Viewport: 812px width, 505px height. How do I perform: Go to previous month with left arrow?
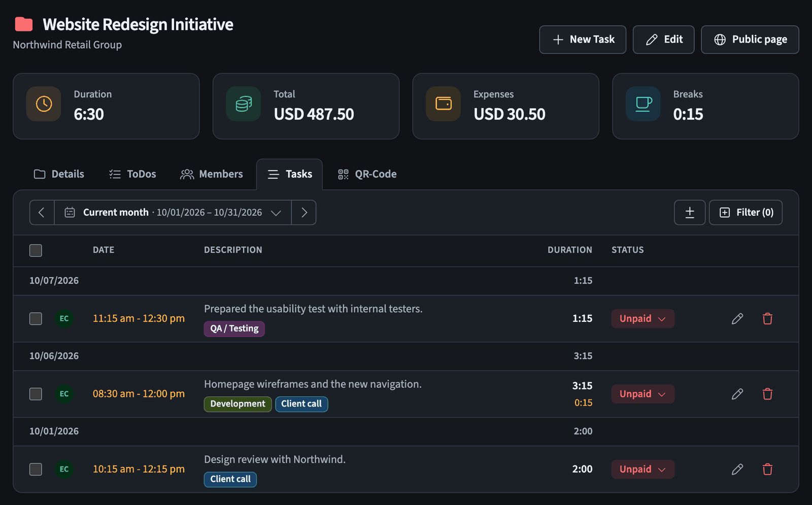[42, 212]
